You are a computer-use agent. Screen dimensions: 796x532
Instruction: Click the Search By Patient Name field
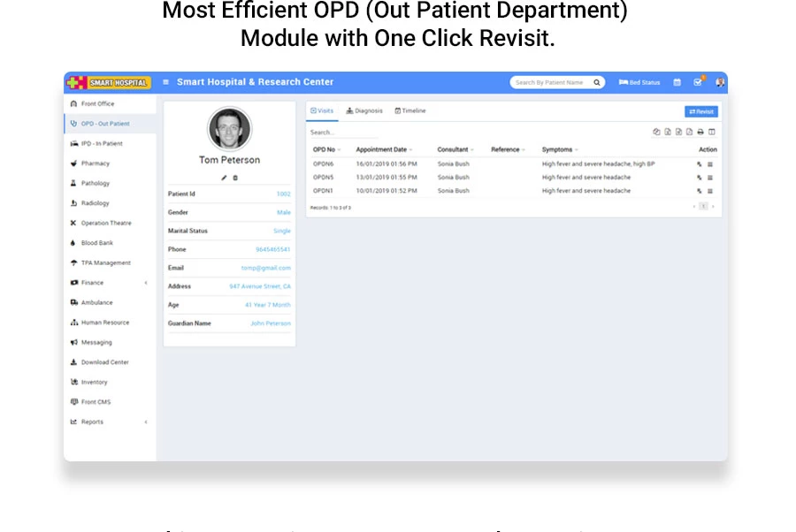pyautogui.click(x=549, y=82)
